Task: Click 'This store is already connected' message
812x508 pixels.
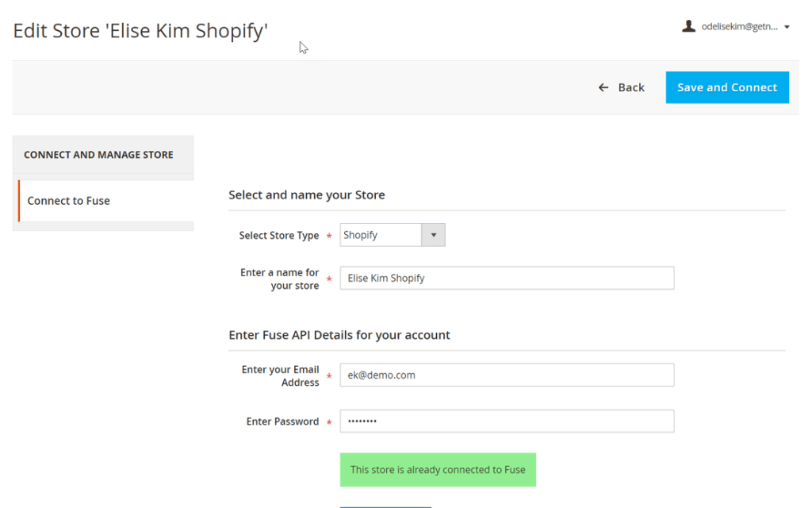Action: pos(438,470)
